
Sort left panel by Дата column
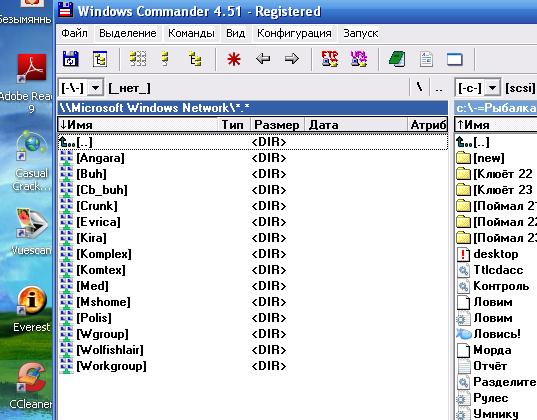tap(356, 125)
